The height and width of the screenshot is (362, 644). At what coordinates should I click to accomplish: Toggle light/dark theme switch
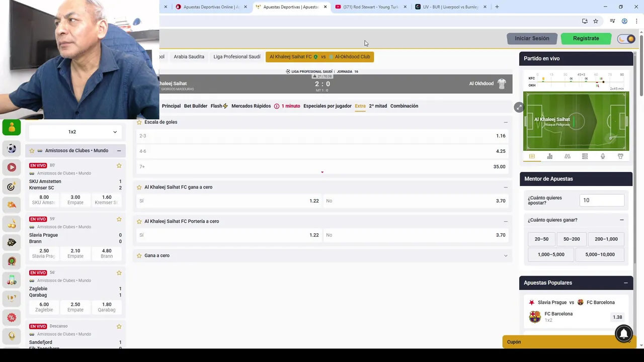tap(626, 39)
